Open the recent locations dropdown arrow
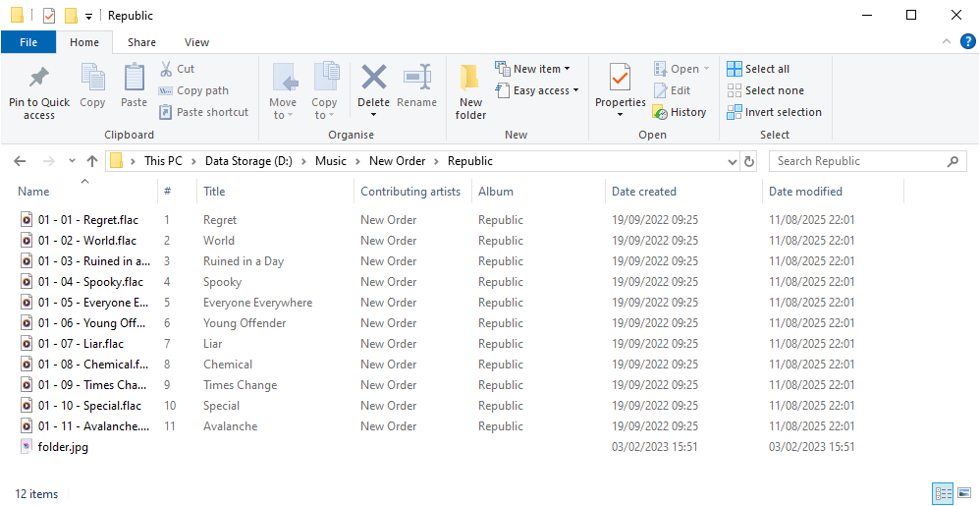Screen dimensions: 980x506 click(x=72, y=161)
